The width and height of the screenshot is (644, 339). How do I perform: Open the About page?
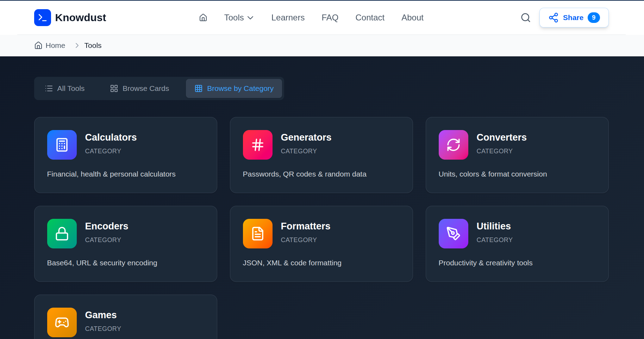pos(412,18)
